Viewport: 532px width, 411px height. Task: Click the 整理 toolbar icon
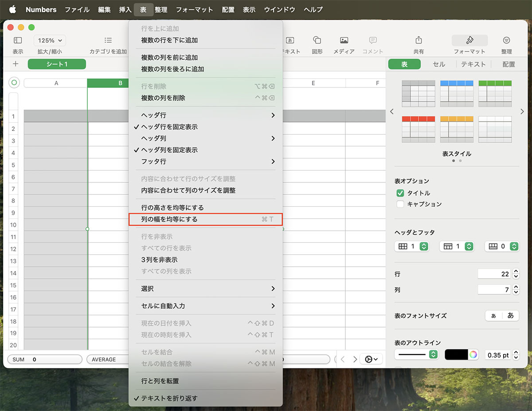point(507,40)
